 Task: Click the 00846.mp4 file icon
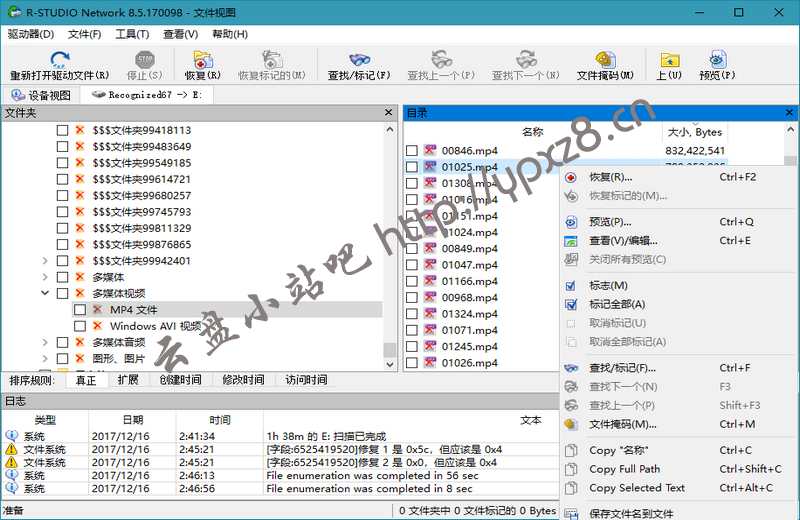(x=430, y=150)
